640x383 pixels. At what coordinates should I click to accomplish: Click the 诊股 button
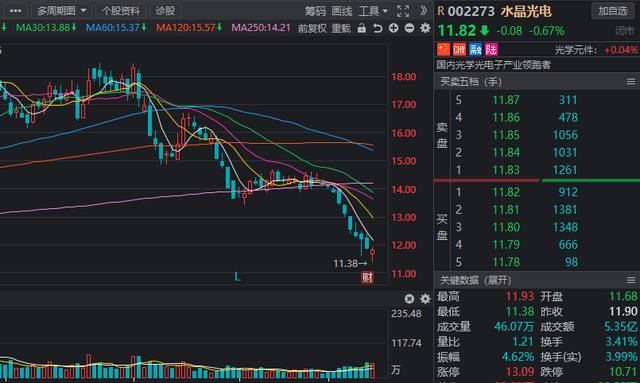tap(165, 11)
